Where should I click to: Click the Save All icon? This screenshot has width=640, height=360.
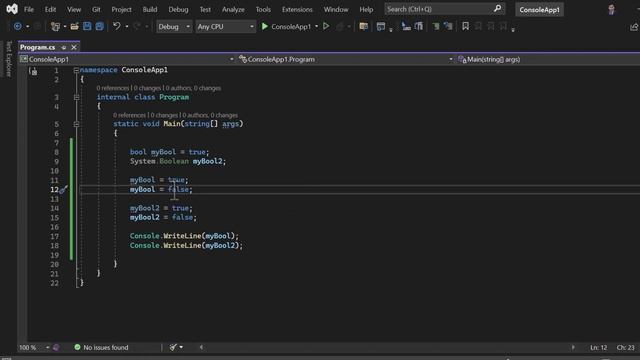[100, 27]
